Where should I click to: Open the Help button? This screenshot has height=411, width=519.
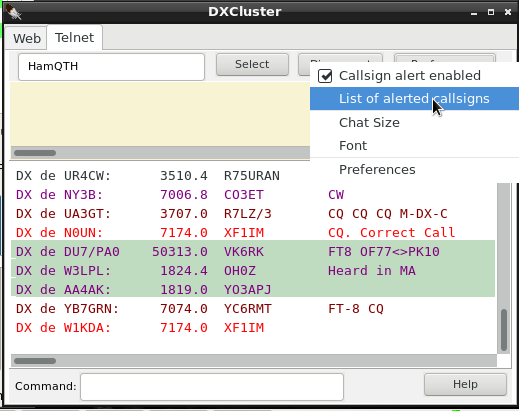465,384
